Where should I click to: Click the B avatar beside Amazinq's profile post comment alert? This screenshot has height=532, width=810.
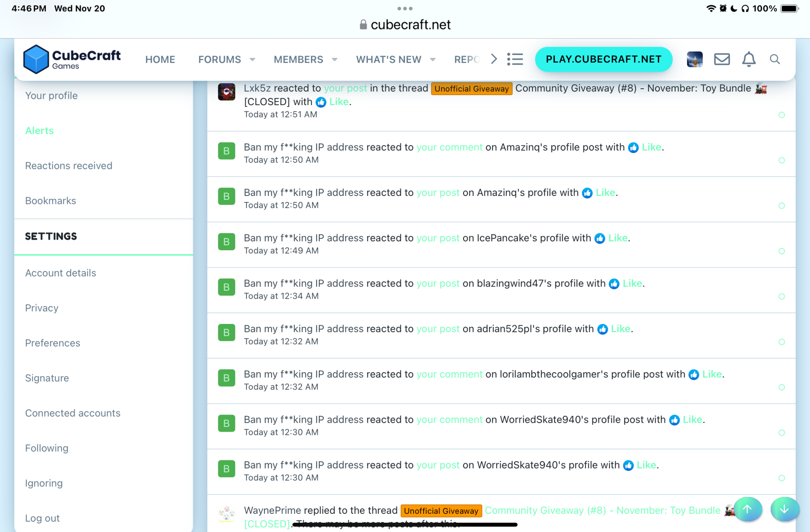pyautogui.click(x=226, y=151)
